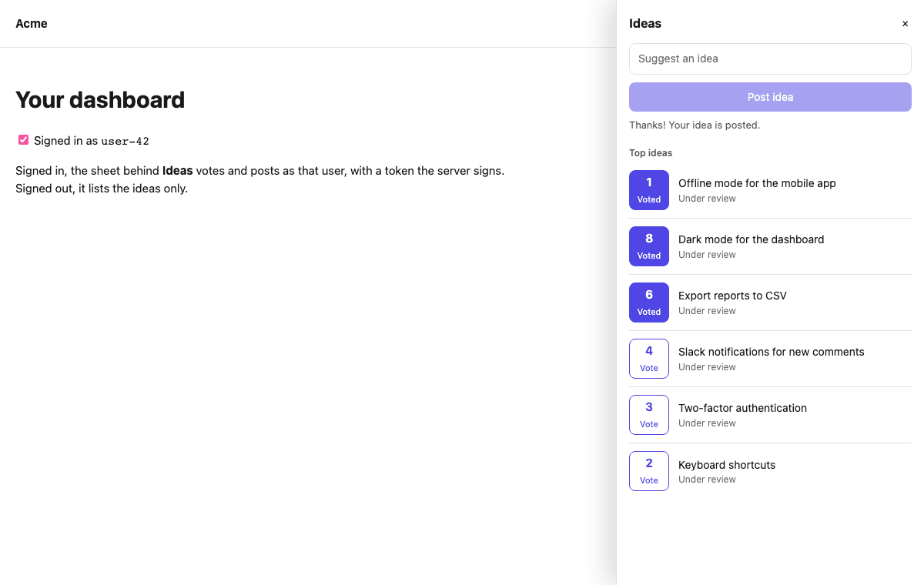Screen dimensions: 924x585
Task: Uncheck the Signed in as user-42 checkbox
Action: [x=24, y=140]
